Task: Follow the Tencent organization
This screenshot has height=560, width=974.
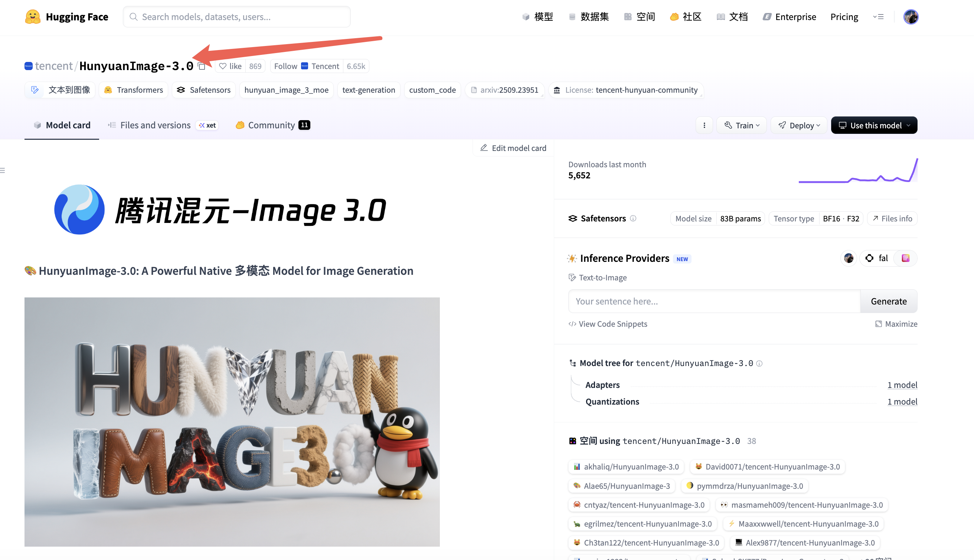Action: (x=285, y=66)
